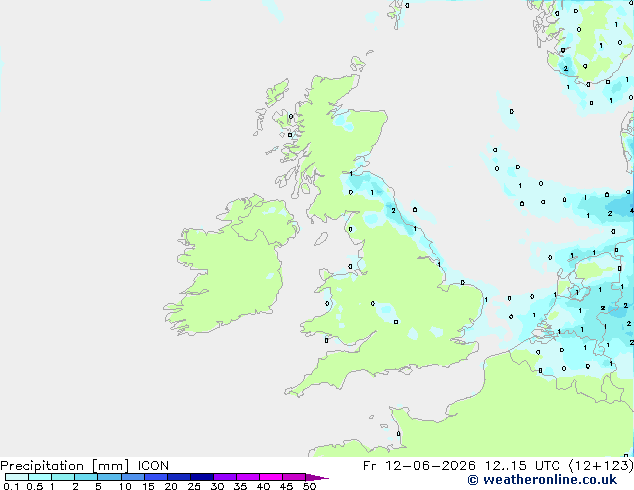
Task: Select the 35–40 mm violet legend swatch
Action: point(248,477)
